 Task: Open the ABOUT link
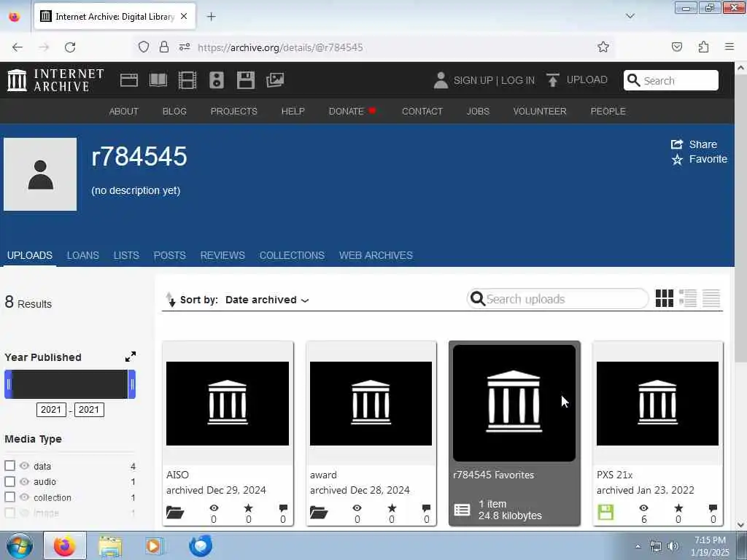[x=124, y=111]
